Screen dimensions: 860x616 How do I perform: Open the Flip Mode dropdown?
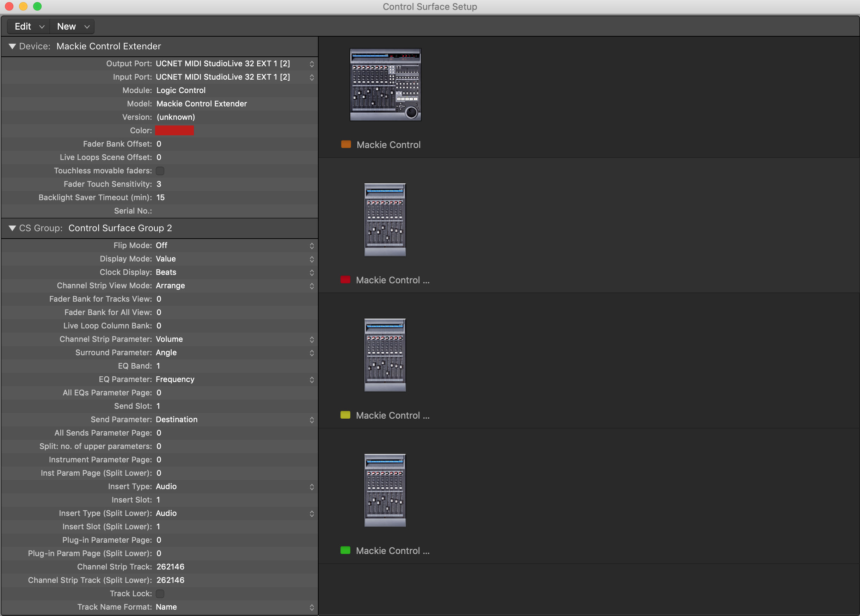pyautogui.click(x=312, y=246)
